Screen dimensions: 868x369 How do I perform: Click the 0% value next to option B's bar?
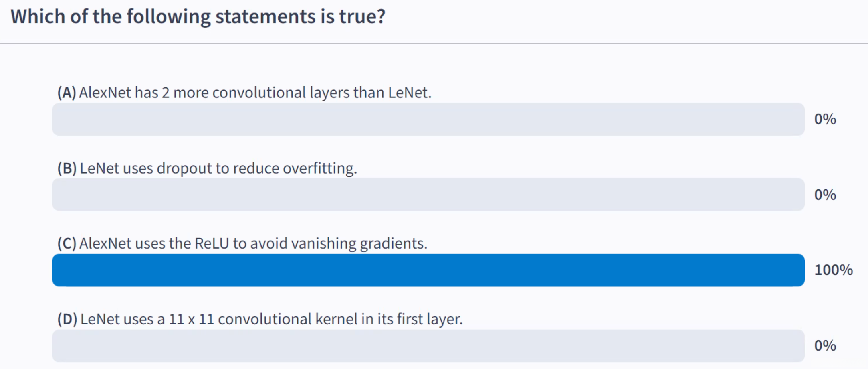[x=825, y=195]
